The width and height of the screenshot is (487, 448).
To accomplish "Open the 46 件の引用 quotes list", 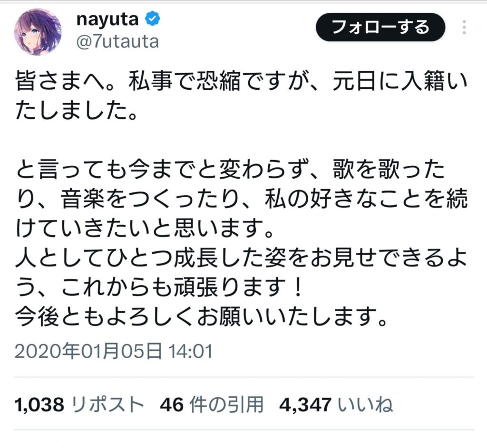I will [x=212, y=404].
